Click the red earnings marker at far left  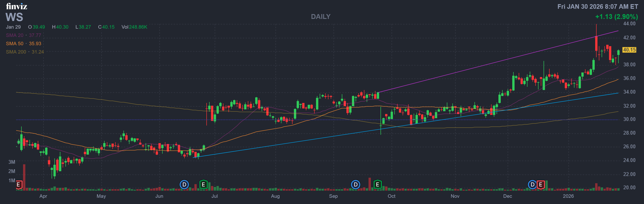tap(18, 185)
